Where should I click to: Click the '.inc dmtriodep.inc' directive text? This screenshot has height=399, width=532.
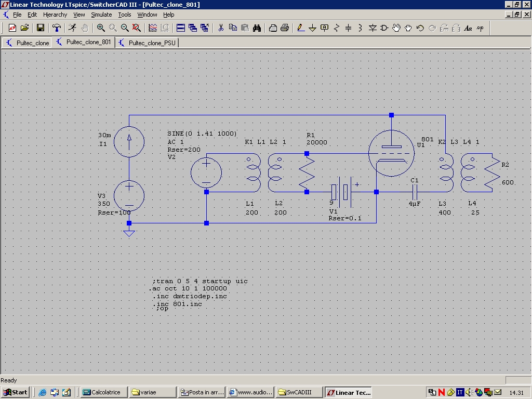[x=190, y=296]
